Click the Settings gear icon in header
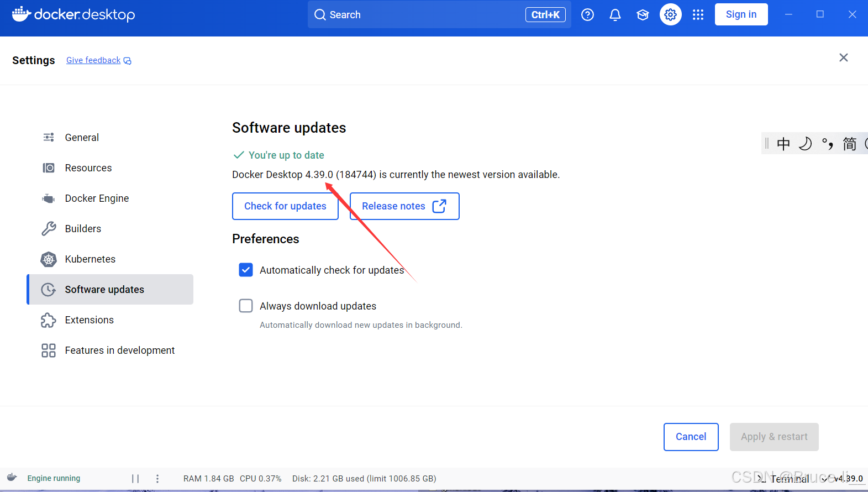 coord(671,14)
